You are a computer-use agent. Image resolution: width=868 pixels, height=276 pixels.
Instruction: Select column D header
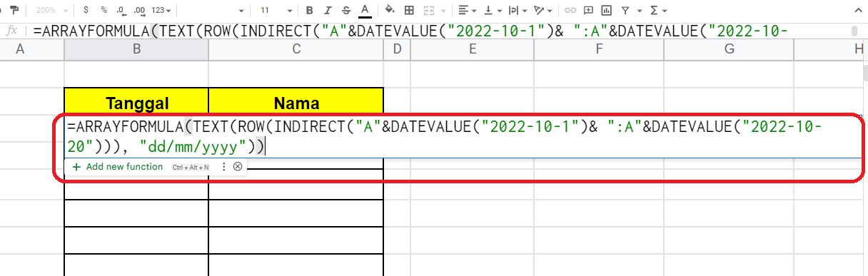tap(397, 49)
